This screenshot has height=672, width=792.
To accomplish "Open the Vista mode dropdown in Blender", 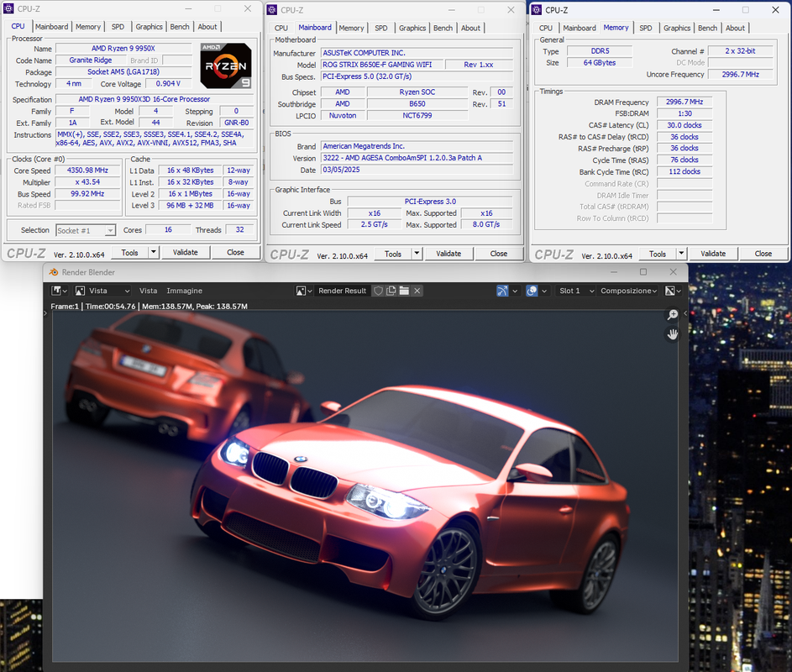I will coord(103,291).
